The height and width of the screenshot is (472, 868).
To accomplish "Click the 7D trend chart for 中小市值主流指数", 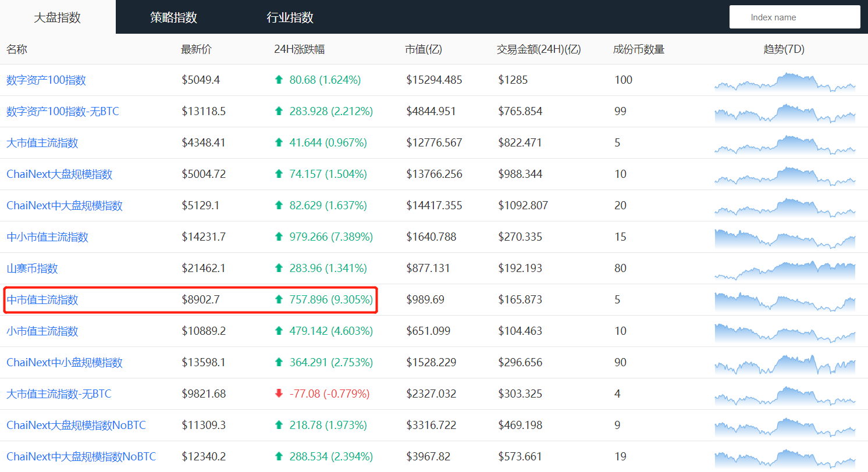I will [x=785, y=239].
